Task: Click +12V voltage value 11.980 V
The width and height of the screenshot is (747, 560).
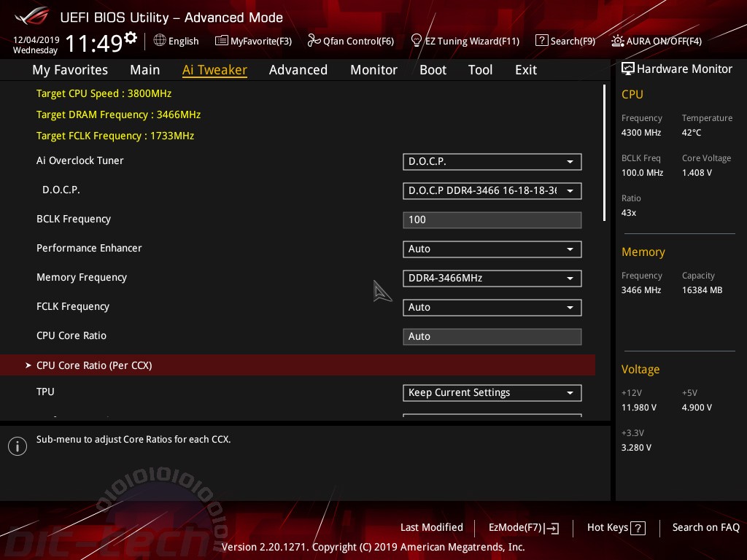Action: coord(639,407)
